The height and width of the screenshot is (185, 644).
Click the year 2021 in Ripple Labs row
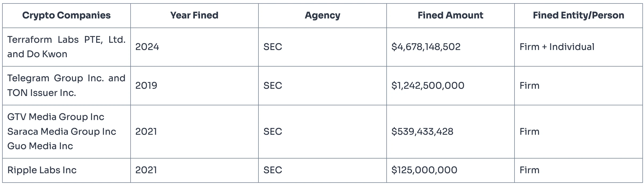coord(146,170)
